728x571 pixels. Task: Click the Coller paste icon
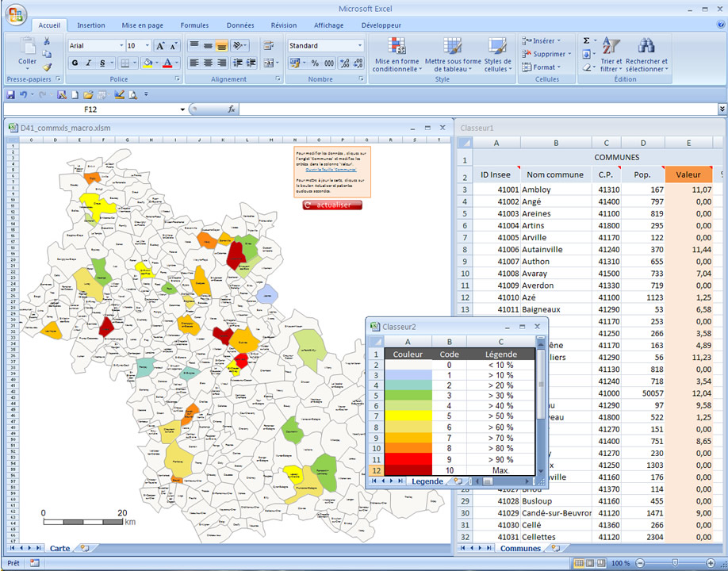click(28, 47)
